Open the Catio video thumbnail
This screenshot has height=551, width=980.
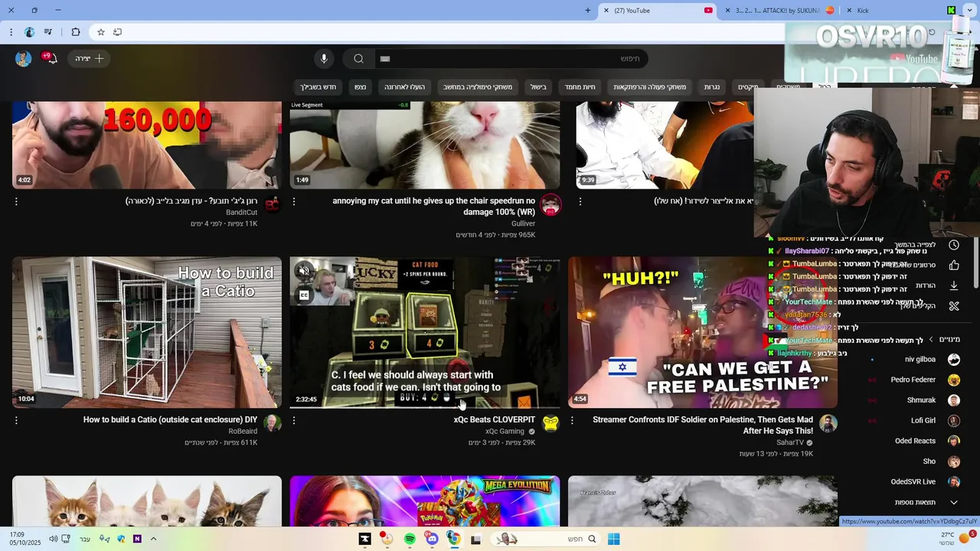[147, 332]
